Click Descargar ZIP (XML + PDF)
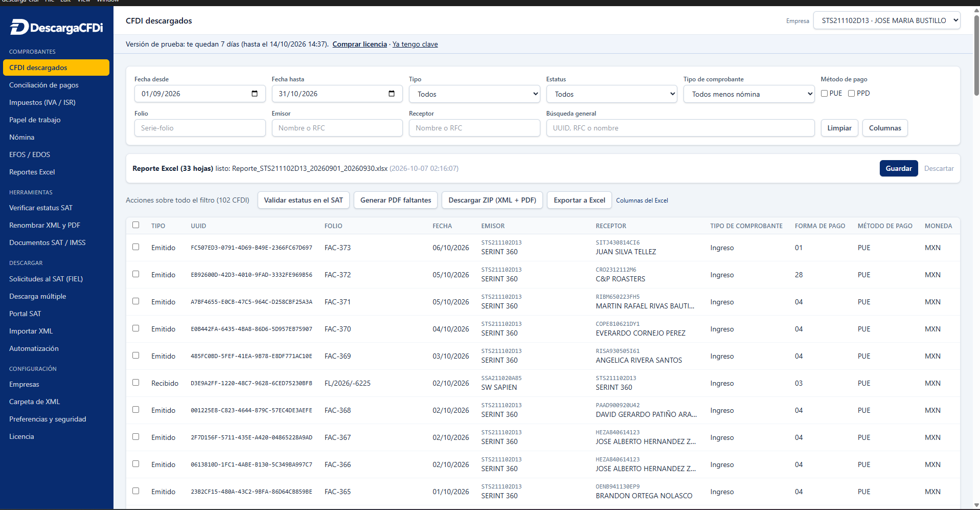Image resolution: width=980 pixels, height=510 pixels. 492,200
